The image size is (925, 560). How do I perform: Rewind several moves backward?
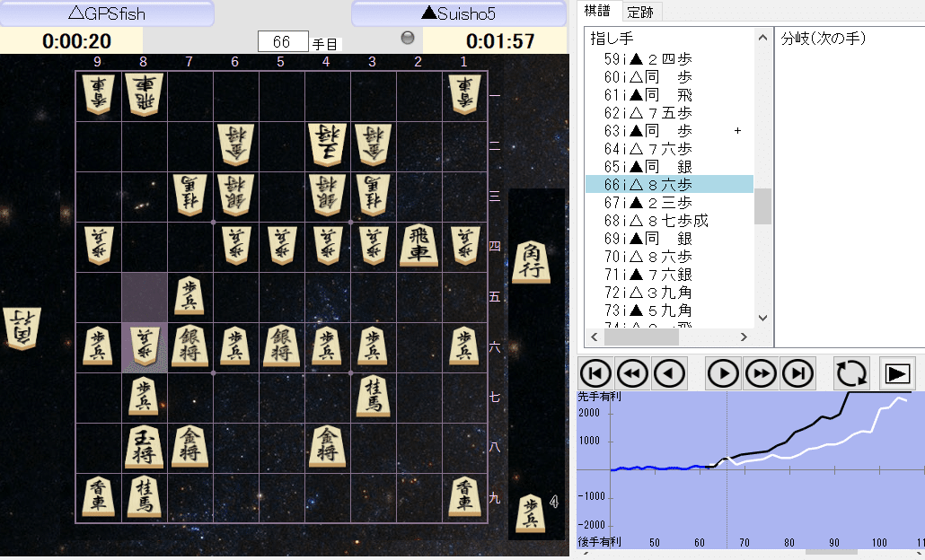(632, 372)
